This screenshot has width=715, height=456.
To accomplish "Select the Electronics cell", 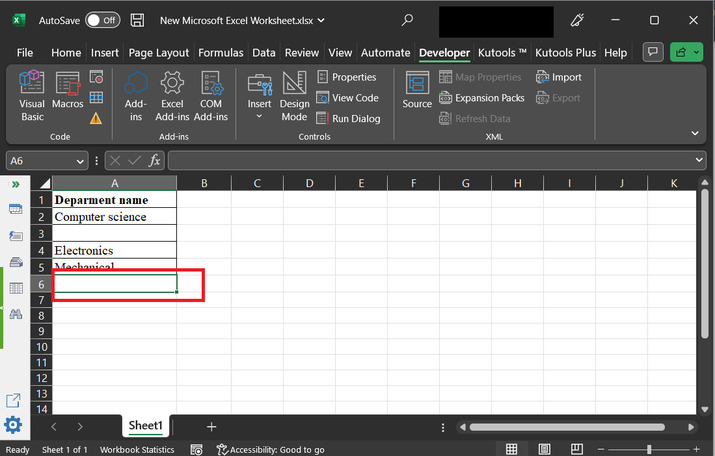I will tap(114, 250).
